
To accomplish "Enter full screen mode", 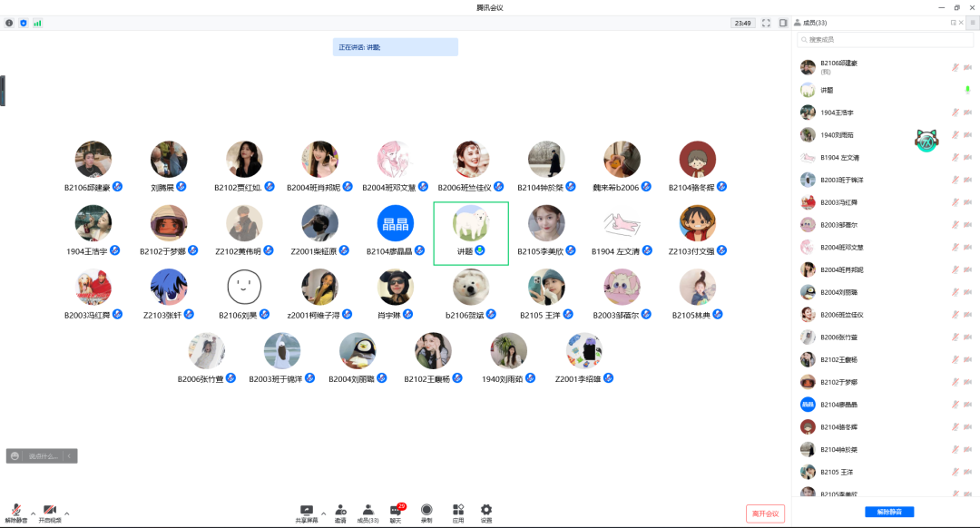I will (766, 23).
